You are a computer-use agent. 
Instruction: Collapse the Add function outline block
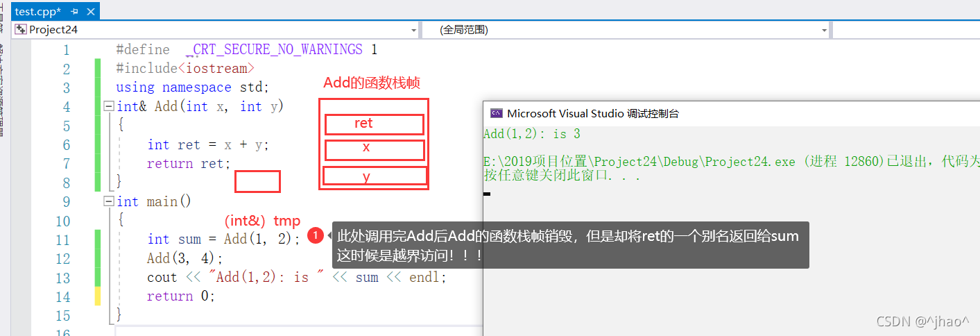click(108, 107)
